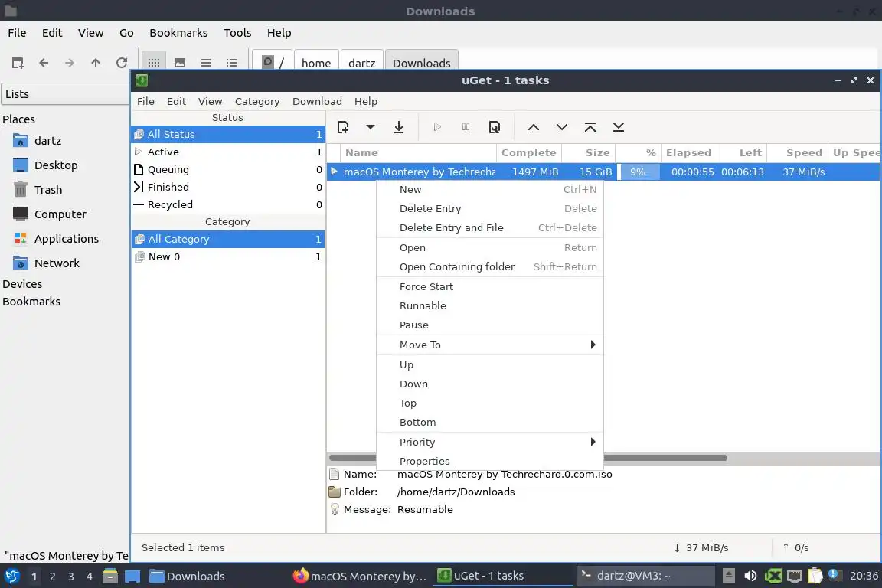
Task: Click the download properties icon in uGet toolbar
Action: click(495, 127)
